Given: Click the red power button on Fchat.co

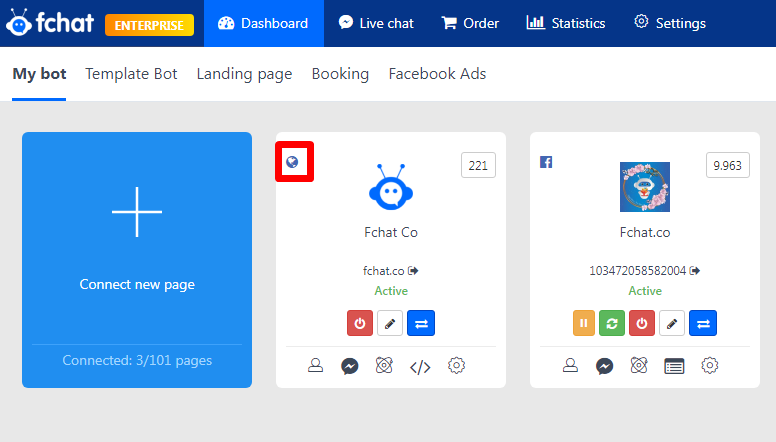Looking at the screenshot, I should pyautogui.click(x=642, y=323).
